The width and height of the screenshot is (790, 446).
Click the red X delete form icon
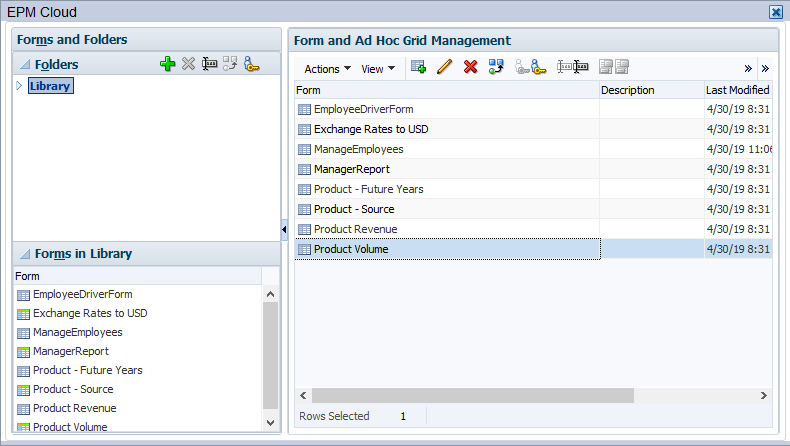point(471,67)
